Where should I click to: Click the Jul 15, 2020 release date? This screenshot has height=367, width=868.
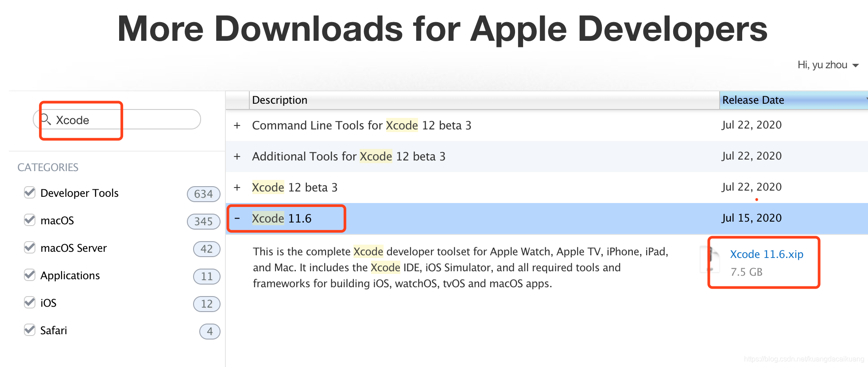click(x=752, y=218)
